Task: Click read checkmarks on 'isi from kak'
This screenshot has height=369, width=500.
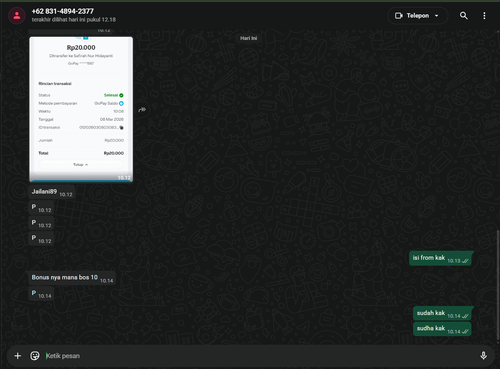Action: coord(465,261)
